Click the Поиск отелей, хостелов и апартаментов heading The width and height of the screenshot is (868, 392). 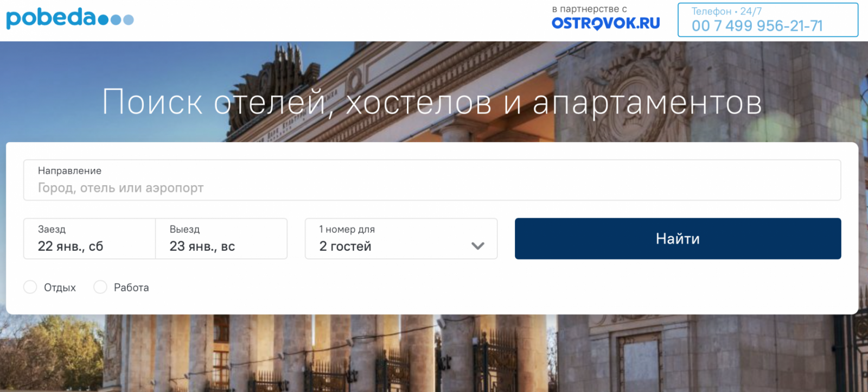[x=432, y=102]
